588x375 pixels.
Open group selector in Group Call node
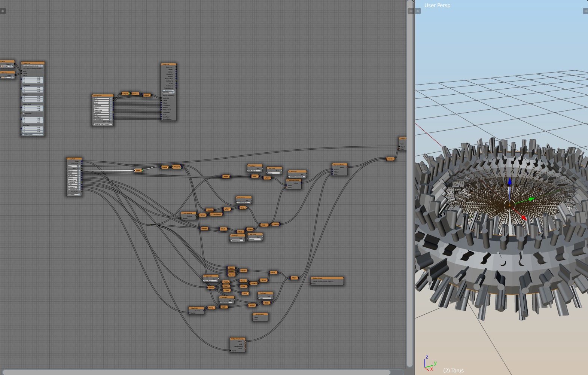click(x=32, y=66)
